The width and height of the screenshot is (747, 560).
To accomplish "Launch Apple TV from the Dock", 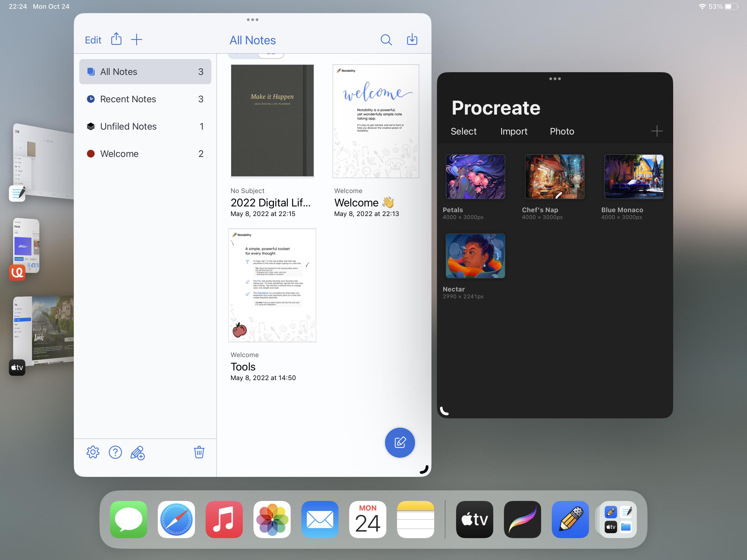I will tap(474, 519).
